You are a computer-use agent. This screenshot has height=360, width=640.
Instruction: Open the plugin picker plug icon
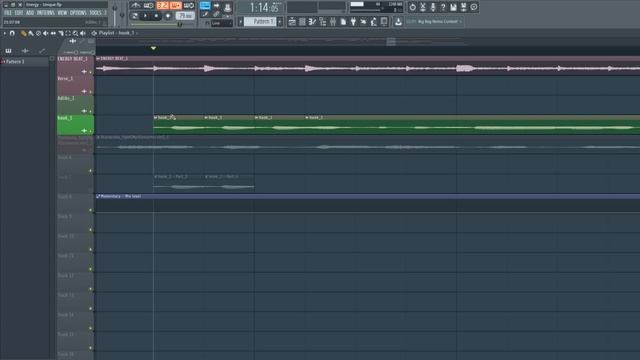click(353, 22)
